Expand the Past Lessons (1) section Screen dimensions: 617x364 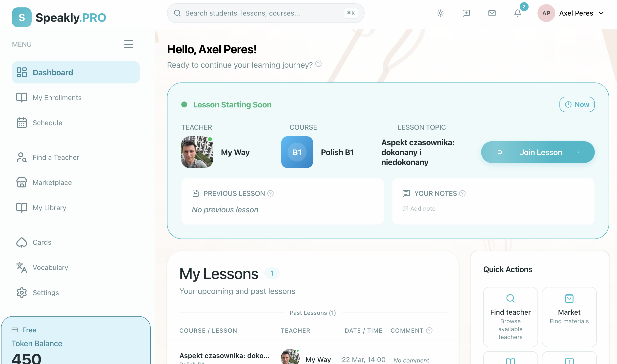[x=312, y=313]
